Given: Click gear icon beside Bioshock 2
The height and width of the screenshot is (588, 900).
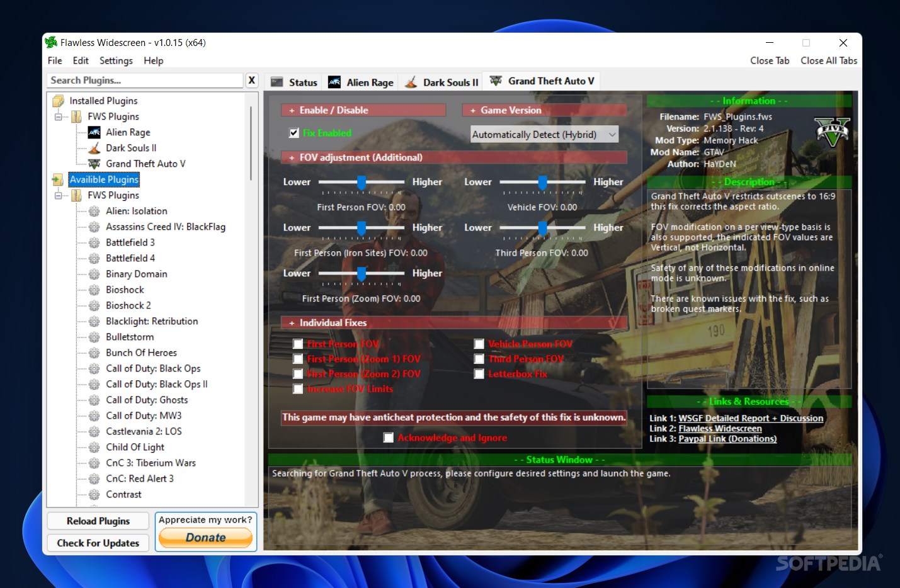Looking at the screenshot, I should tap(94, 305).
